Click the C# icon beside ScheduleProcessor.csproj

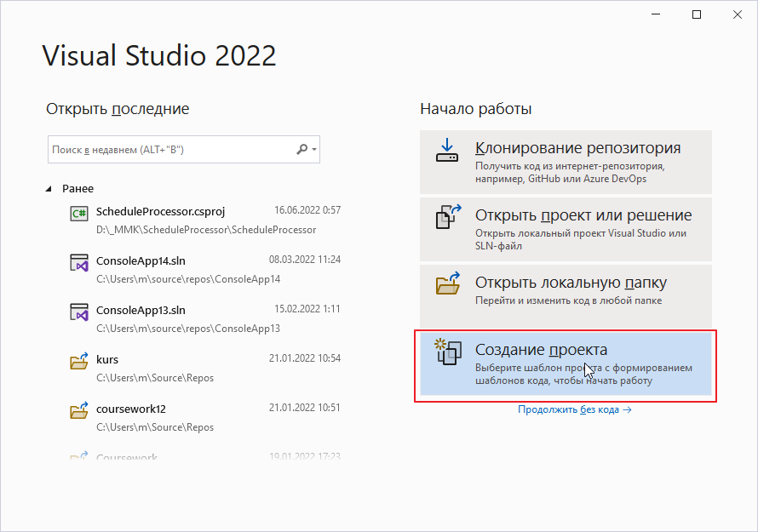pyautogui.click(x=79, y=213)
